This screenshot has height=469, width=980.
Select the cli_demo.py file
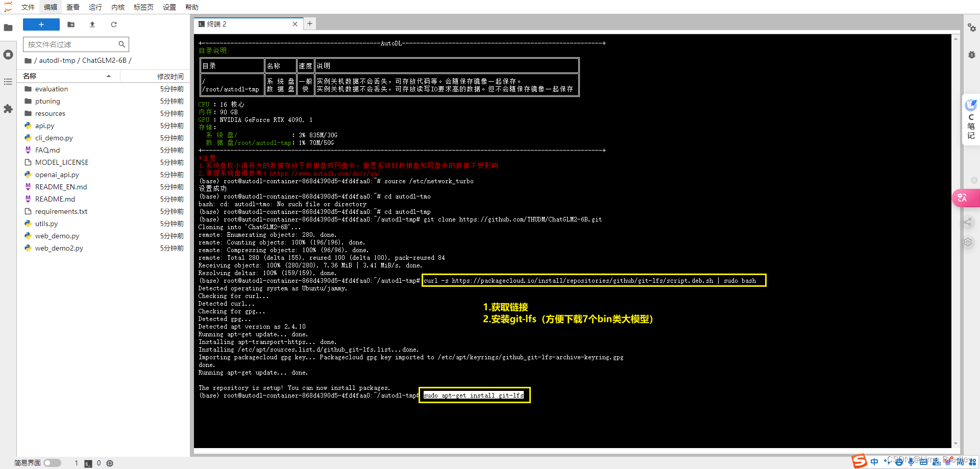point(104,138)
